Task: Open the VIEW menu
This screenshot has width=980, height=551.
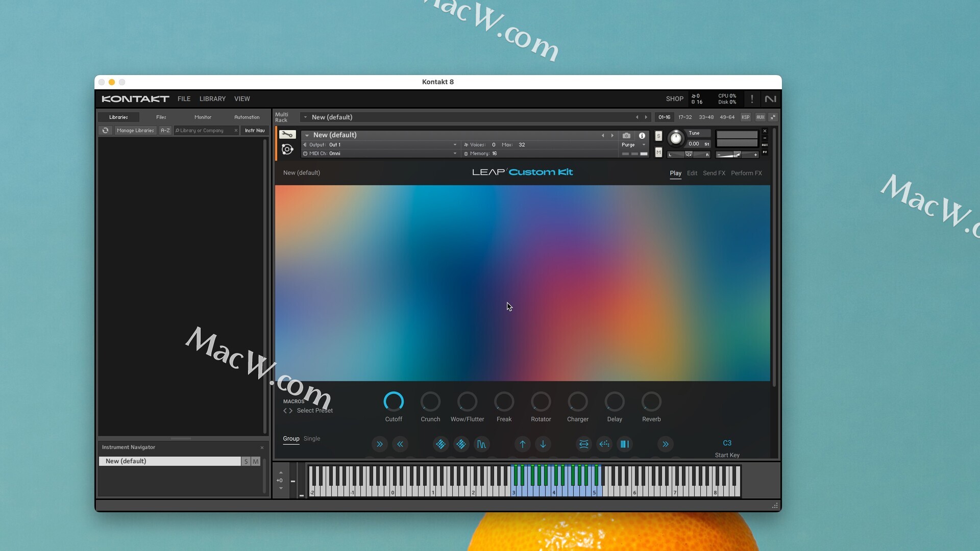Action: (242, 99)
